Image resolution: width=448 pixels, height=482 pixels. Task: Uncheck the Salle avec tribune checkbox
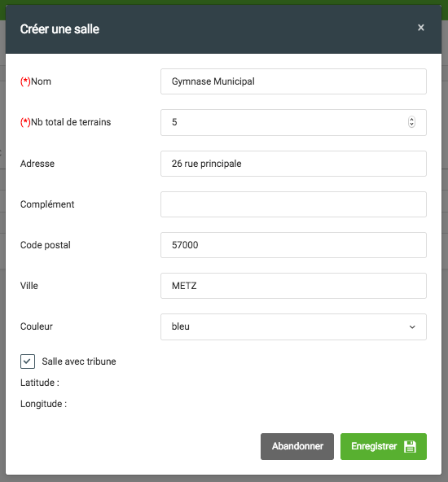pos(28,361)
